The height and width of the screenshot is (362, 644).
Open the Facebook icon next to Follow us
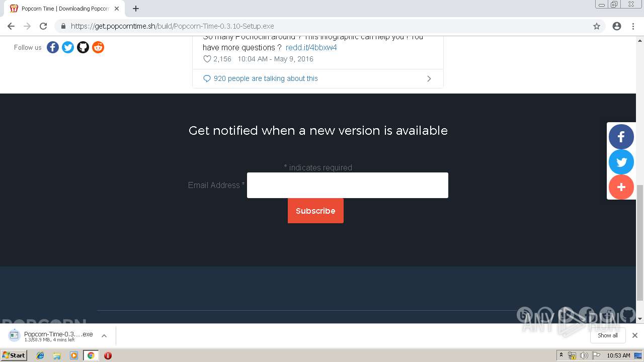point(53,47)
